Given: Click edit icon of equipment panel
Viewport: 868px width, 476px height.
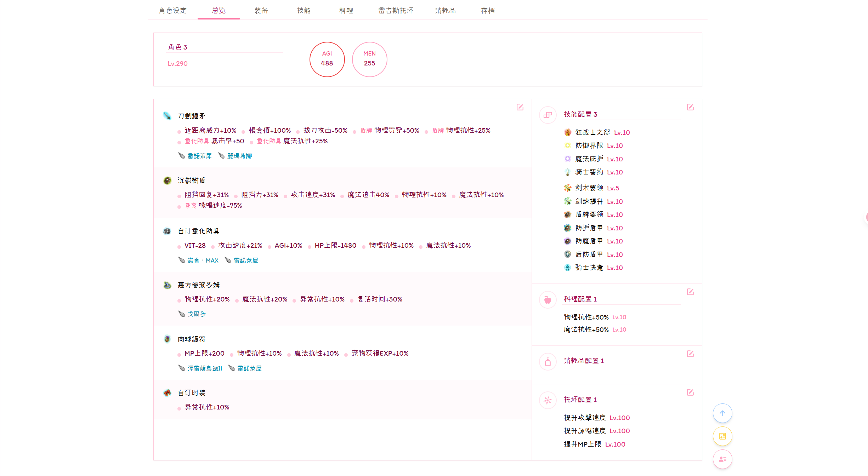Looking at the screenshot, I should click(520, 107).
